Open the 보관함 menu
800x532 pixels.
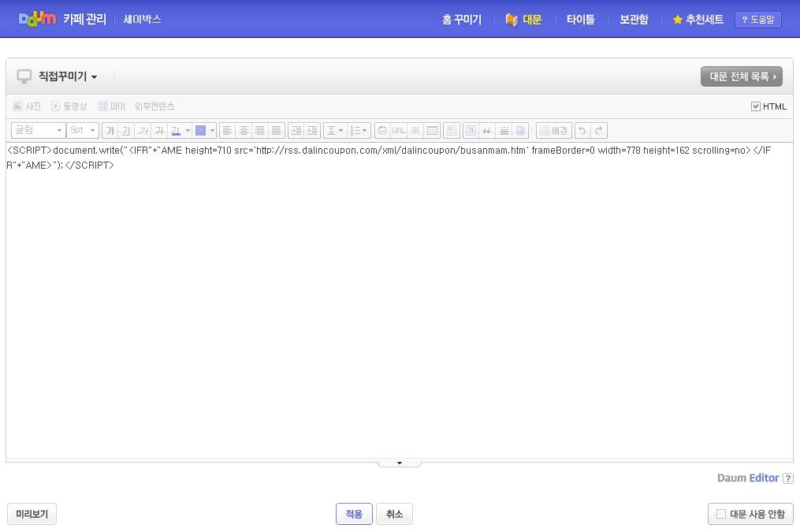pyautogui.click(x=634, y=20)
